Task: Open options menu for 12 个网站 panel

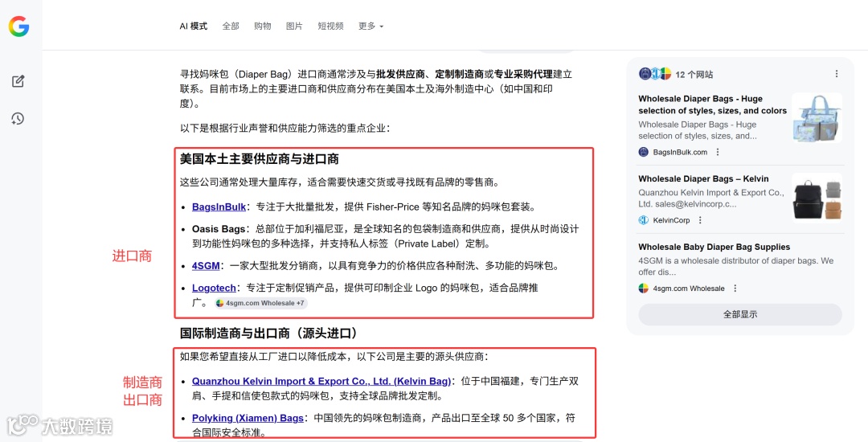Action: 837,74
